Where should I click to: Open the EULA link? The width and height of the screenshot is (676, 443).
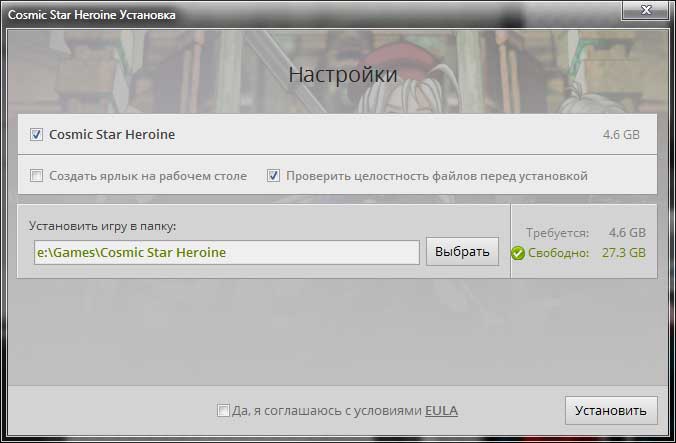441,411
